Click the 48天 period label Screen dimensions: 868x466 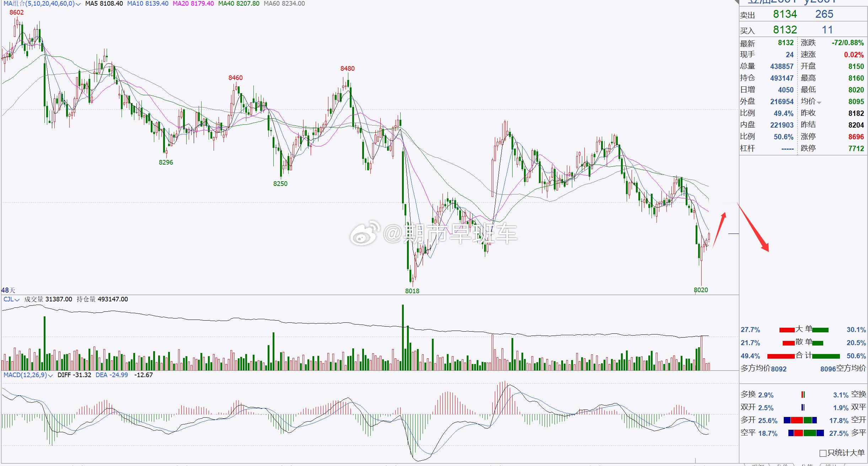8,290
